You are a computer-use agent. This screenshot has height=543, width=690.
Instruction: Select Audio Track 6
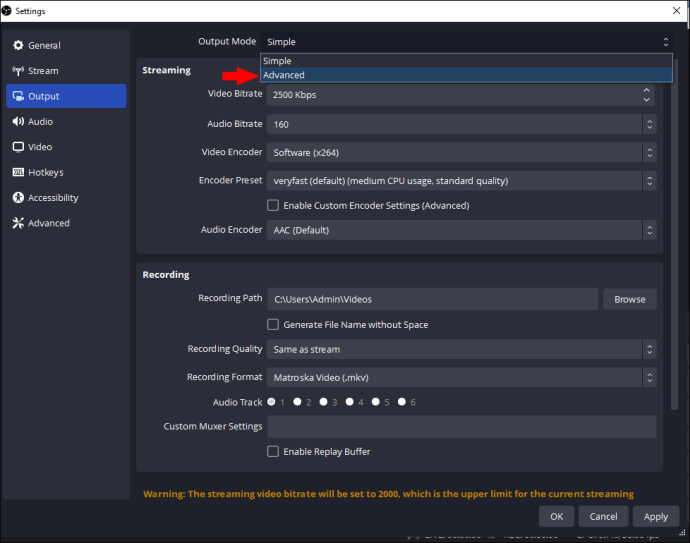tap(402, 402)
